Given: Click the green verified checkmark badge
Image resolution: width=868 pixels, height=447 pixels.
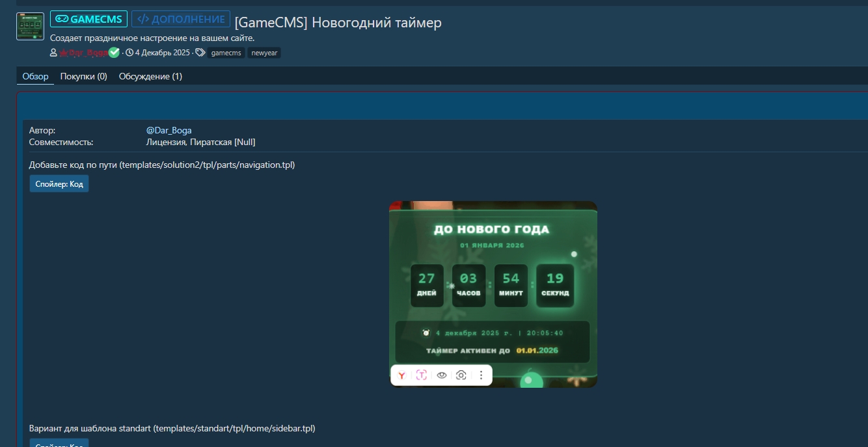Looking at the screenshot, I should 115,53.
